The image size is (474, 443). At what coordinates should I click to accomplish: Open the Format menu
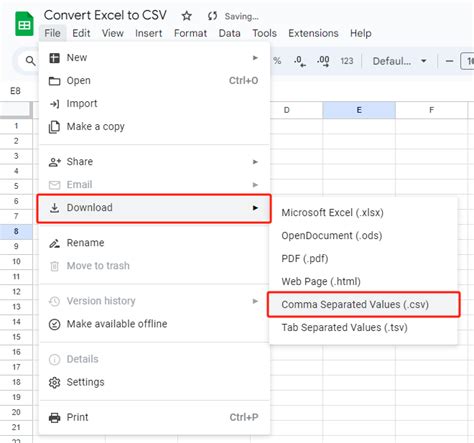190,33
